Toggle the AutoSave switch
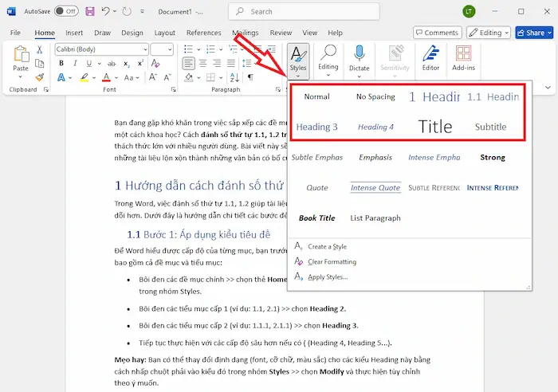Viewport: 558px width, 392px height. tap(66, 12)
